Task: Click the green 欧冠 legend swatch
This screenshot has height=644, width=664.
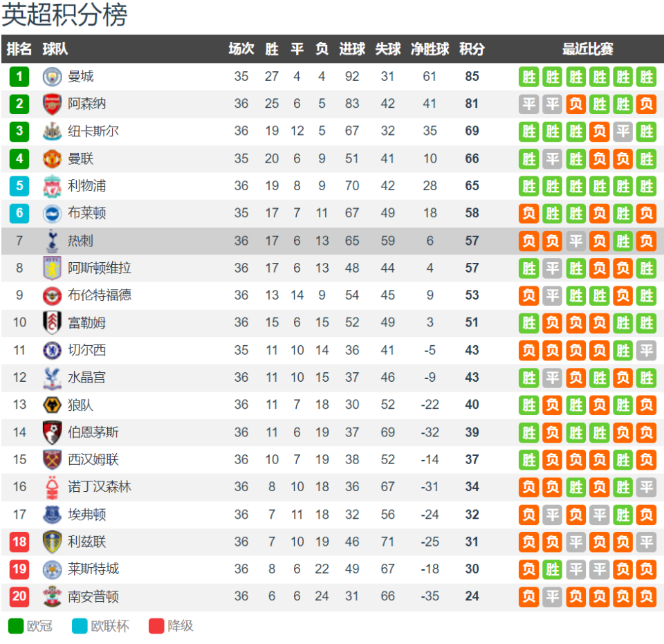Action: [x=16, y=626]
